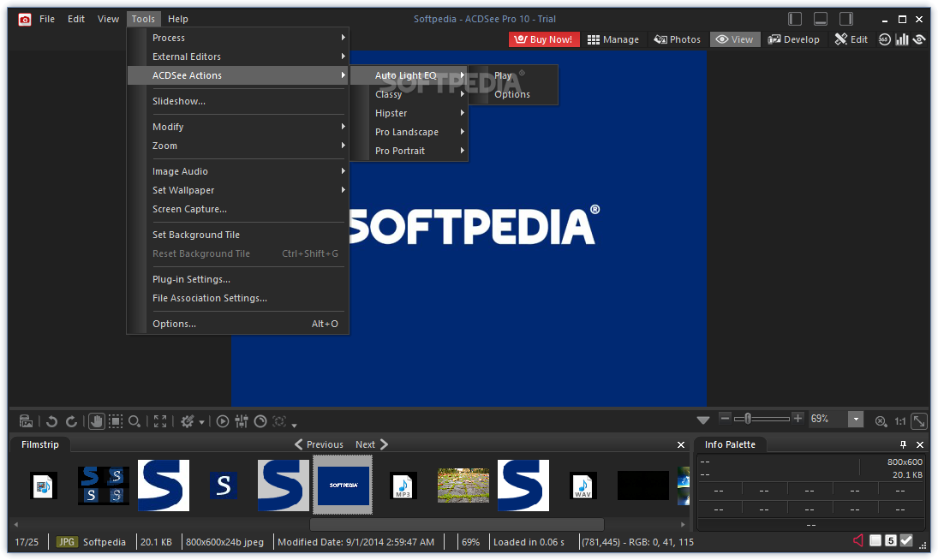Click the gear and pencil external editor icon

pyautogui.click(x=188, y=421)
